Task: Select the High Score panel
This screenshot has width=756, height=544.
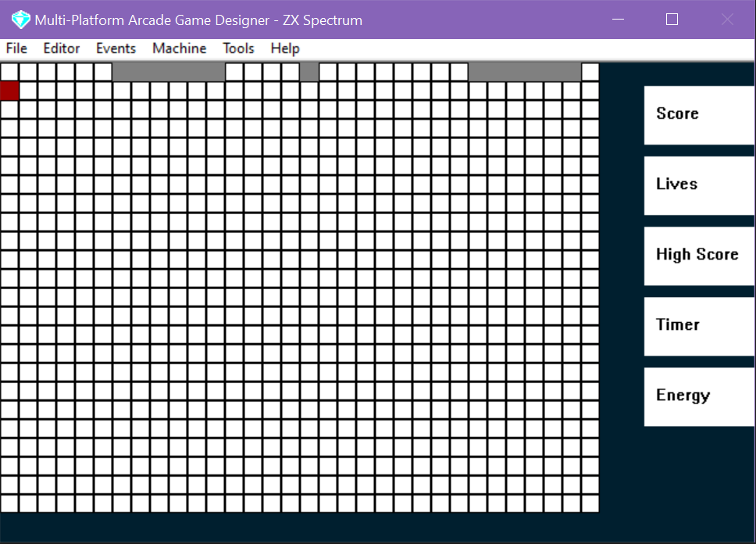Action: [699, 256]
